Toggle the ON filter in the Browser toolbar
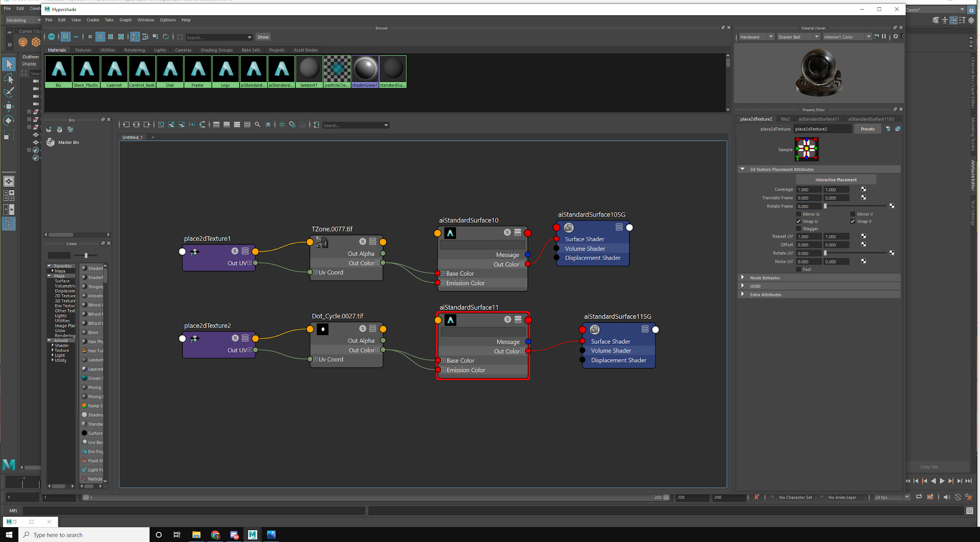980x542 pixels. [x=51, y=37]
